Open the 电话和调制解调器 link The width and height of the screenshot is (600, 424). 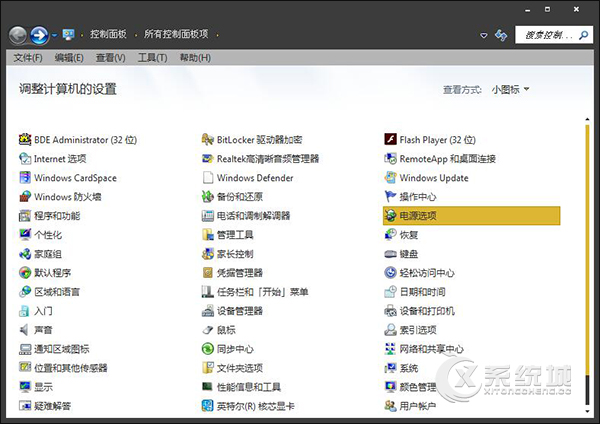click(x=253, y=216)
